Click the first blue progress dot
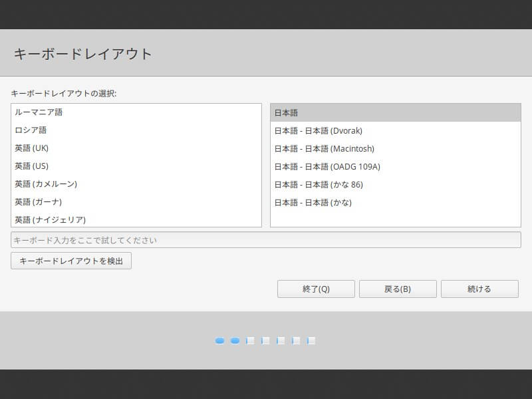The image size is (532, 399). (x=220, y=340)
